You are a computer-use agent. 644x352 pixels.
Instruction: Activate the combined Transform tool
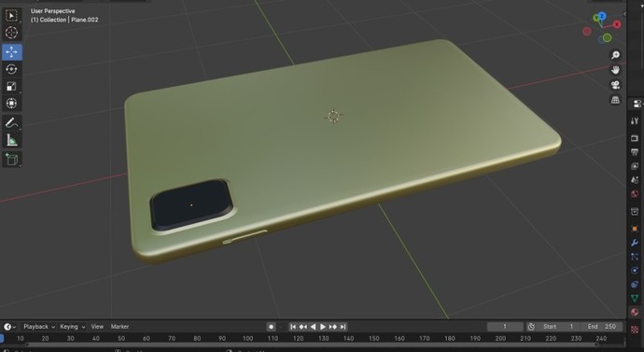pos(11,103)
